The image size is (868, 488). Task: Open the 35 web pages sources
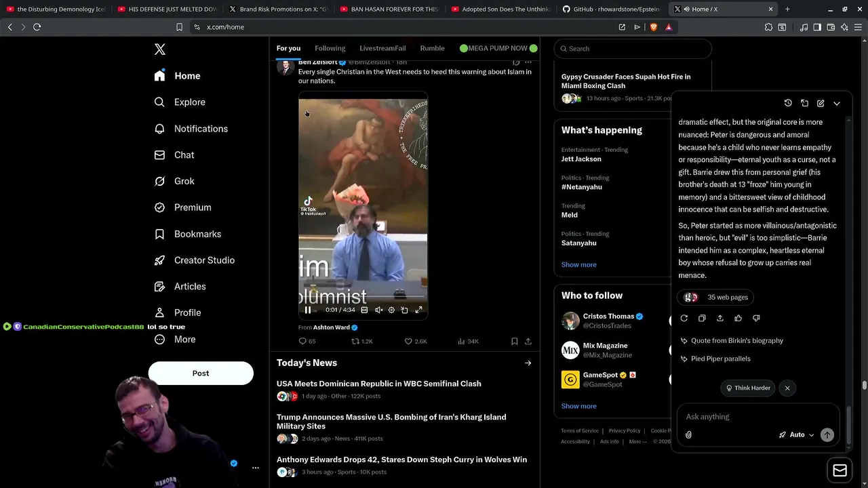coord(717,297)
